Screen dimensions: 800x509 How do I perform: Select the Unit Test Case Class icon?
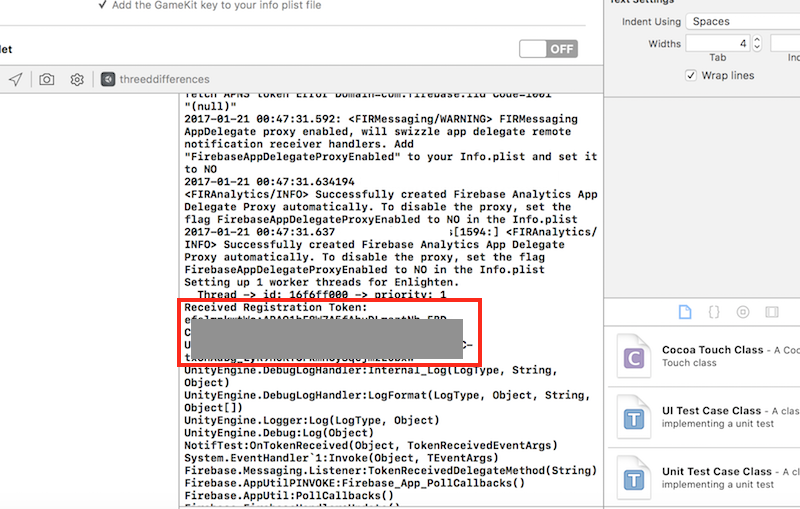[x=634, y=478]
